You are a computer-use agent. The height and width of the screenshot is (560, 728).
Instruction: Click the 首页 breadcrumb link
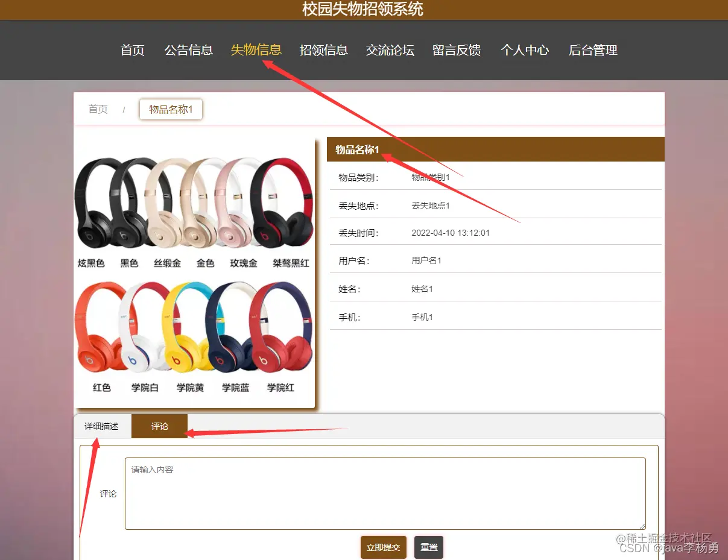(x=98, y=109)
